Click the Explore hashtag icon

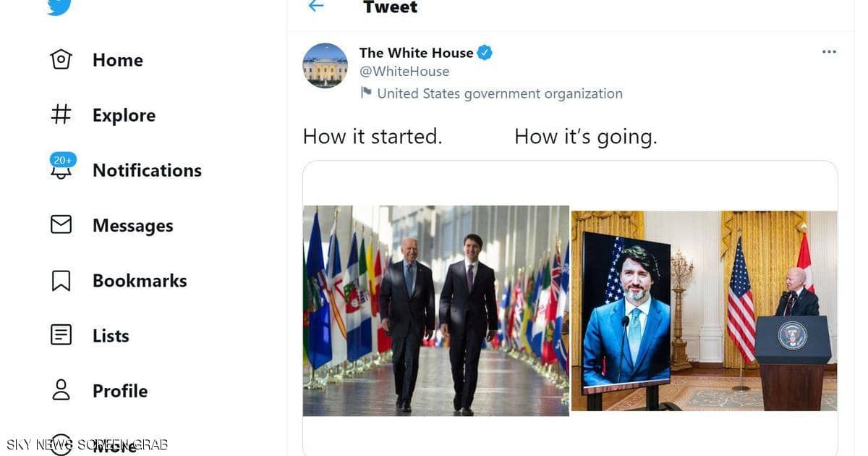pyautogui.click(x=61, y=114)
